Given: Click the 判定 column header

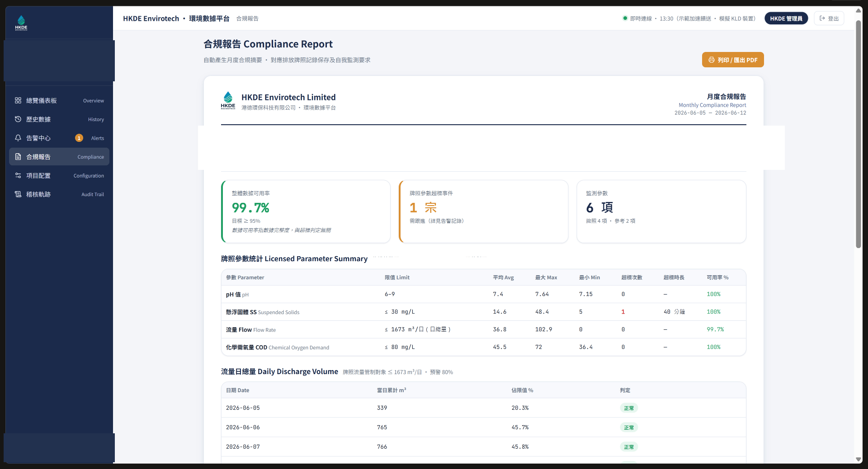Looking at the screenshot, I should (625, 390).
